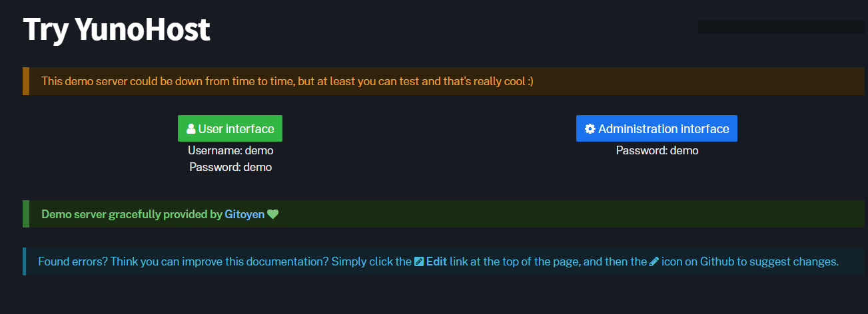
Task: Click the Try YunoHost page heading
Action: [x=117, y=30]
